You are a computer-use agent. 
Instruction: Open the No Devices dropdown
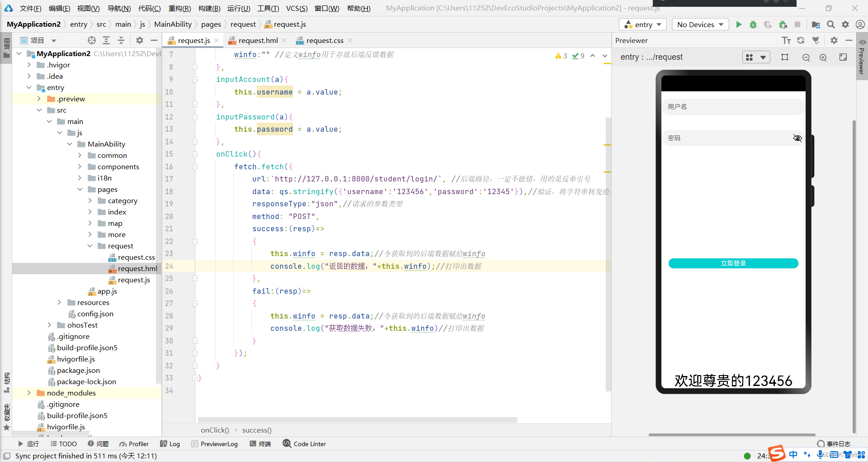[700, 24]
